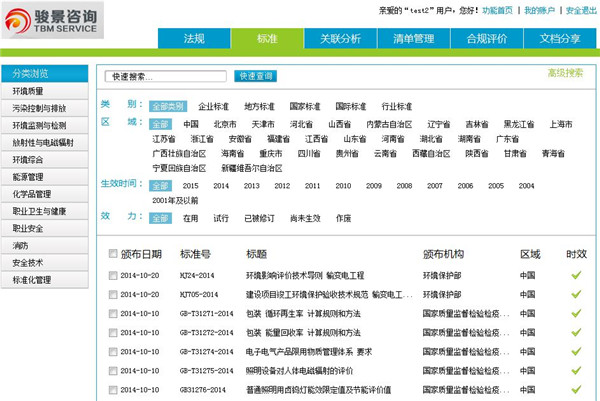
Task: Open the 清单管理 tab
Action: coord(411,39)
